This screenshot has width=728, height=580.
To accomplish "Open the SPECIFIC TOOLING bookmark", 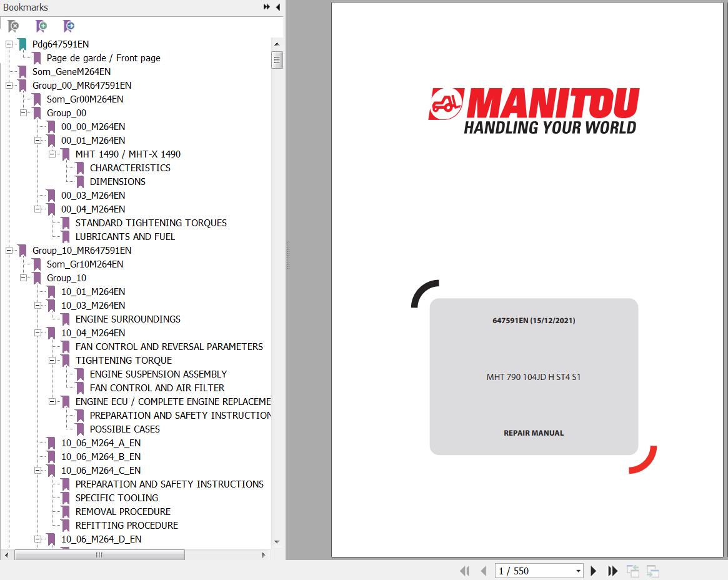I will coord(117,497).
